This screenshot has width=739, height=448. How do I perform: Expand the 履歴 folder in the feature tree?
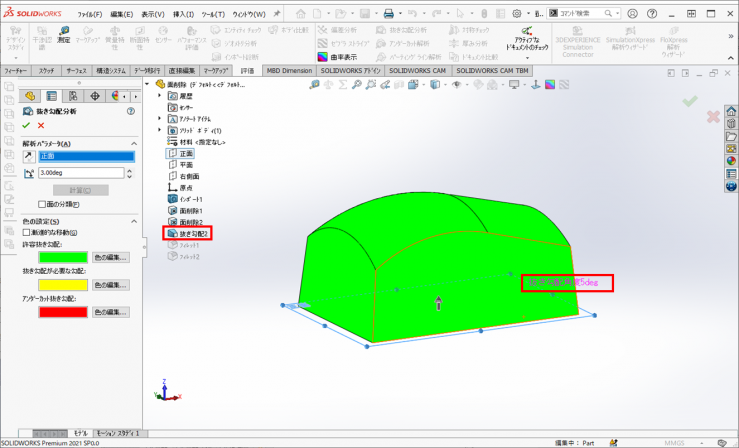[x=159, y=96]
